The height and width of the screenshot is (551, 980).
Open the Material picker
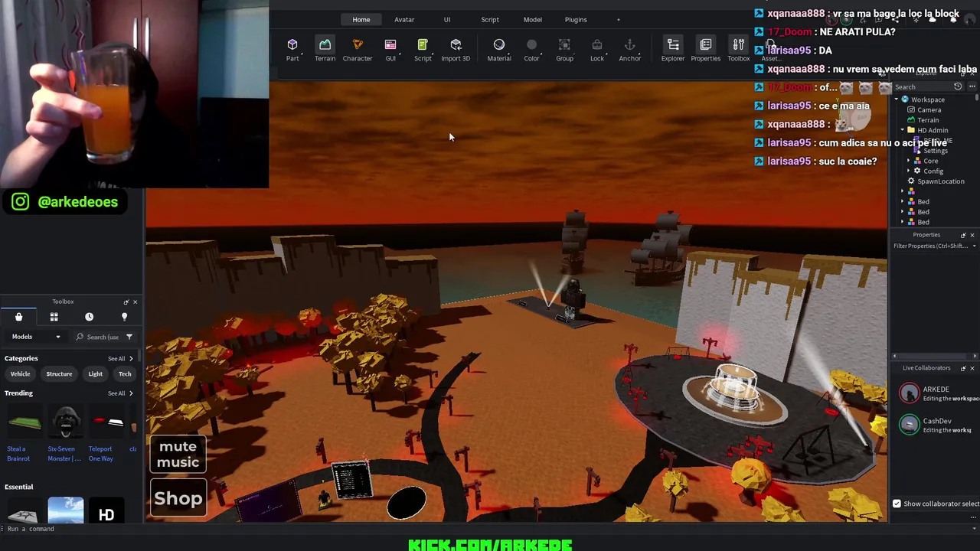pos(499,49)
